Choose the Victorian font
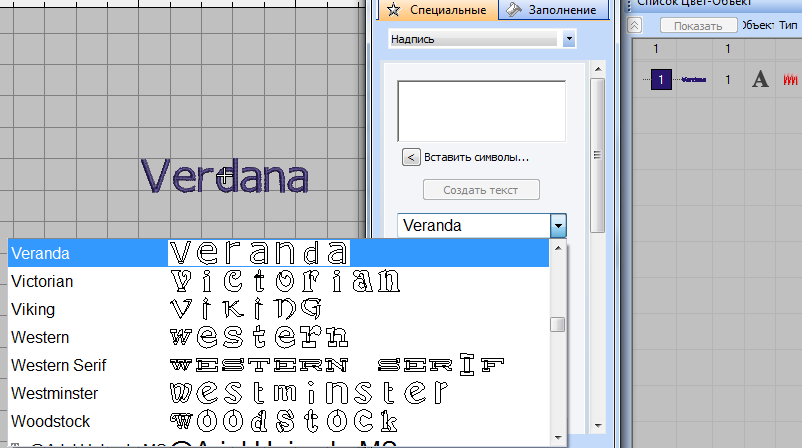This screenshot has height=448, width=802. pyautogui.click(x=278, y=281)
